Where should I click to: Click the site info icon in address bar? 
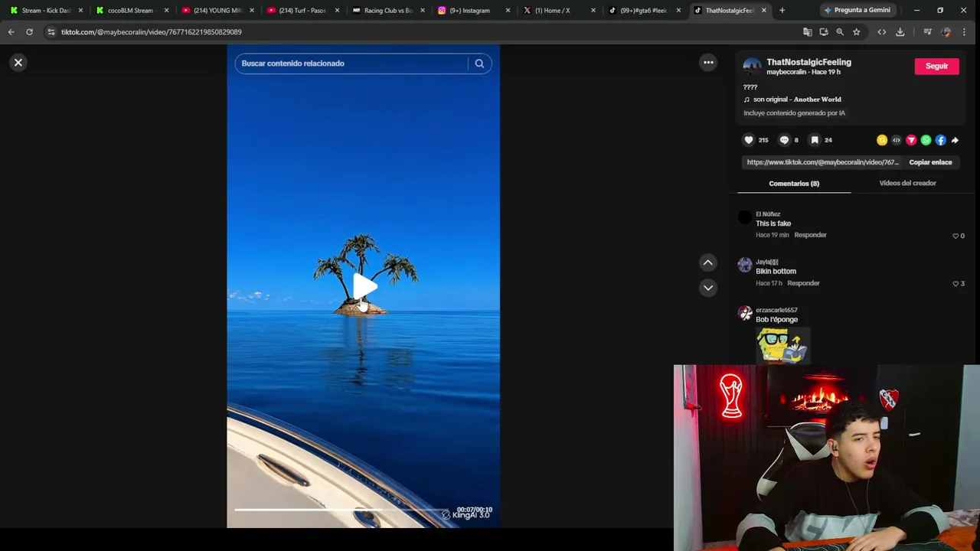click(x=51, y=32)
